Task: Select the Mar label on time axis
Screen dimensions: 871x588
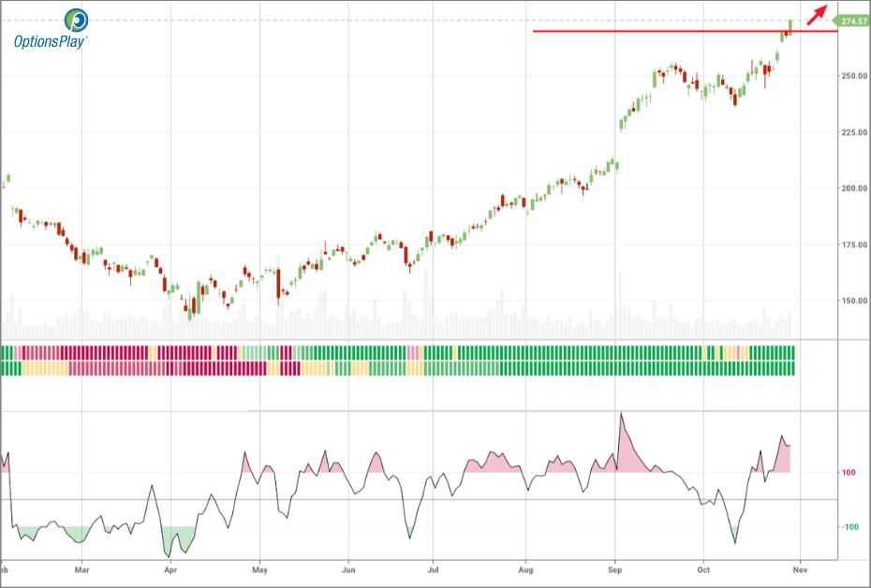Action: click(81, 568)
